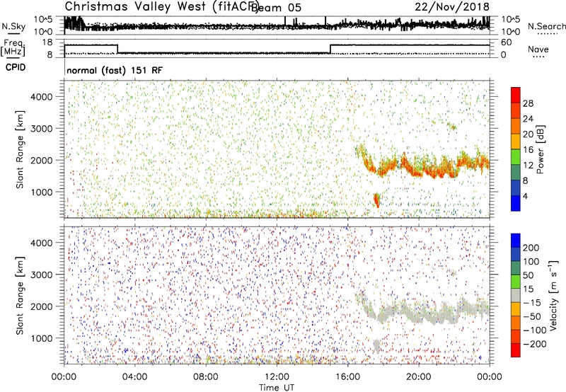Pick the red top segment of Power colorbar
This screenshot has width=566, height=392.
(x=516, y=95)
